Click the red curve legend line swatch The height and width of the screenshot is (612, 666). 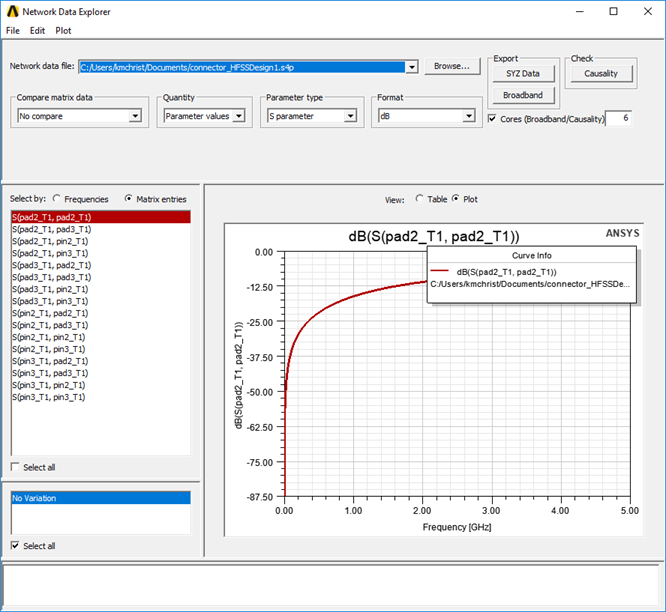440,272
